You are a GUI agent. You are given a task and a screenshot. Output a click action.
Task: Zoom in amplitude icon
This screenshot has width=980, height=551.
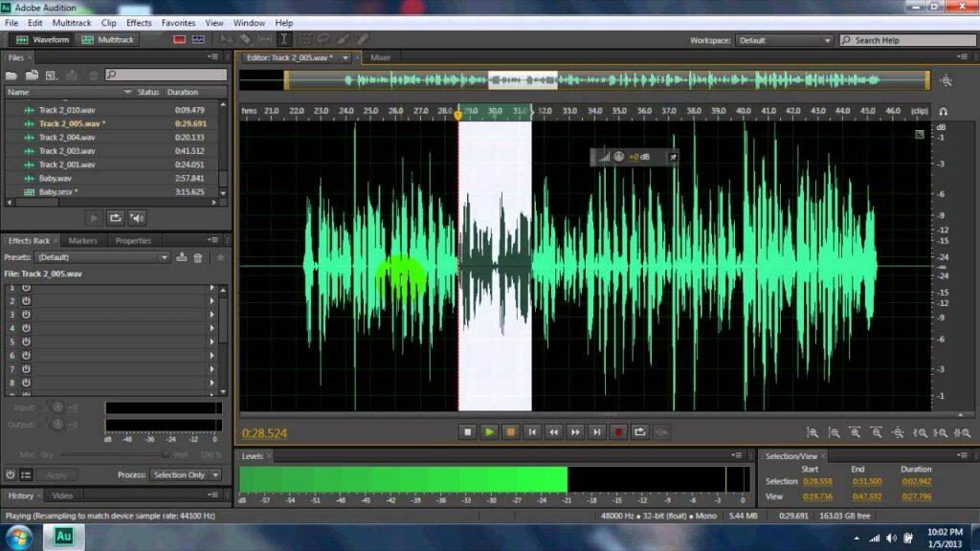[813, 432]
